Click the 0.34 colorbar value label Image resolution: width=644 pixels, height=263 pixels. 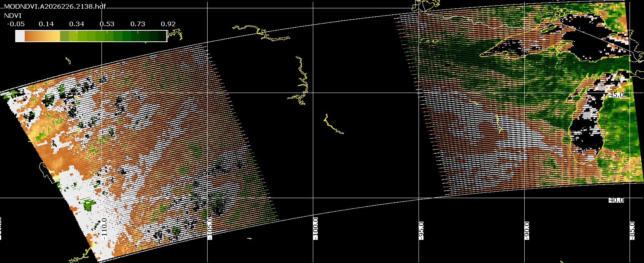coord(76,24)
